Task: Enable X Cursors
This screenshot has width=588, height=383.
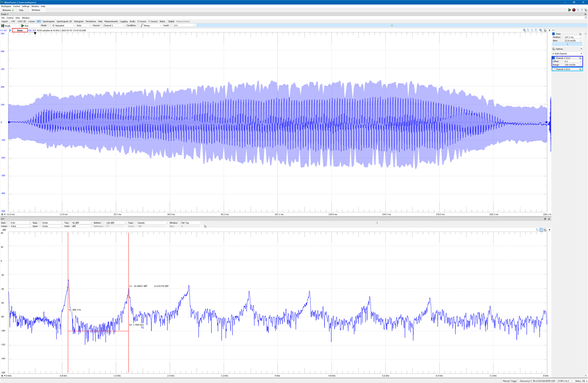Action: pyautogui.click(x=142, y=21)
